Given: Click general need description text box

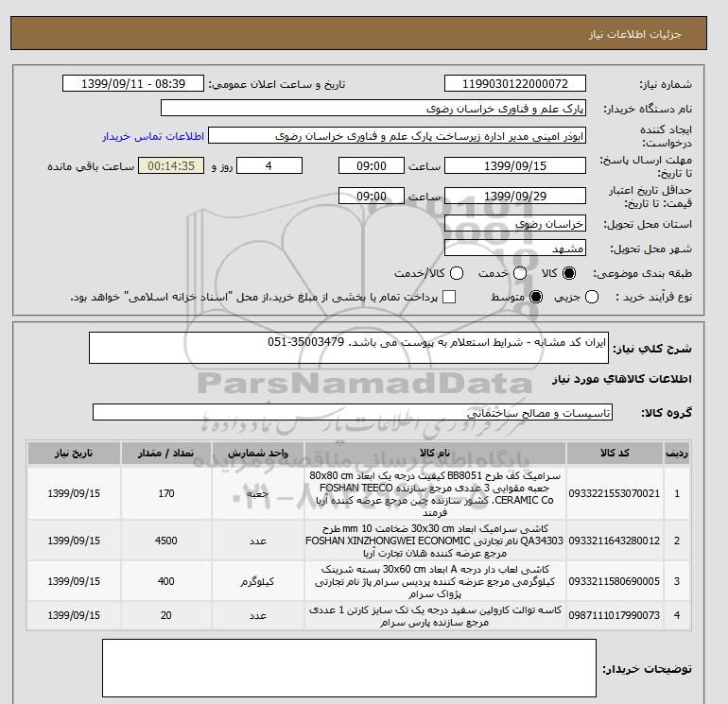Looking at the screenshot, I should (349, 348).
